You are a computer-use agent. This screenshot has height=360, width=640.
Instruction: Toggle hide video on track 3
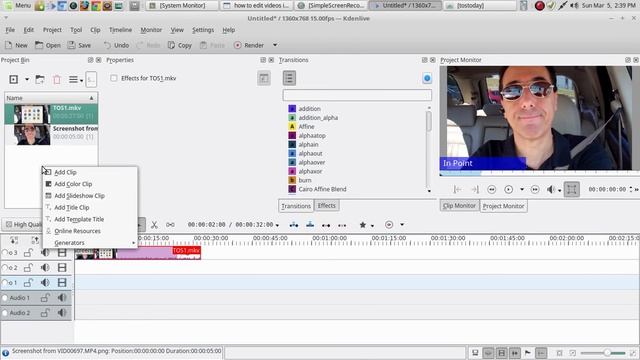coord(62,253)
